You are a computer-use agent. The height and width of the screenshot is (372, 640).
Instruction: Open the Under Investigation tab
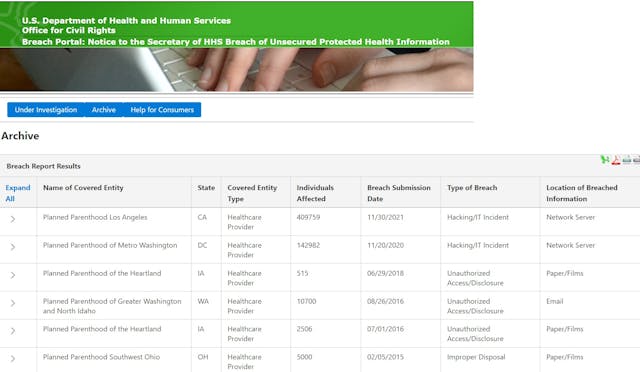(46, 110)
